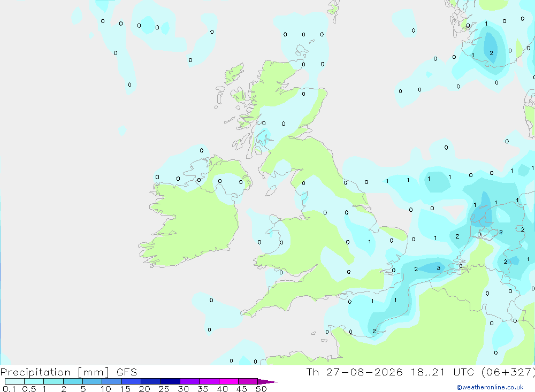Click the legend label "50"
Screen dimensions: 535x392
pos(261,389)
